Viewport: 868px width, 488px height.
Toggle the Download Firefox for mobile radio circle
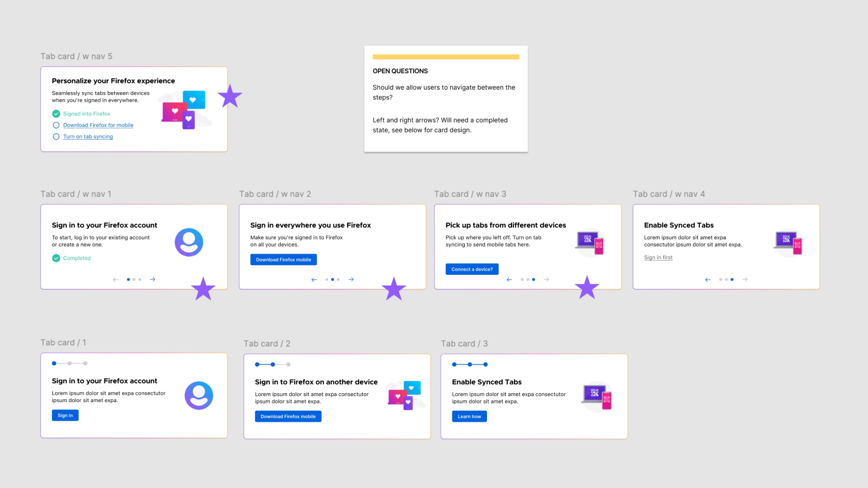pyautogui.click(x=56, y=125)
